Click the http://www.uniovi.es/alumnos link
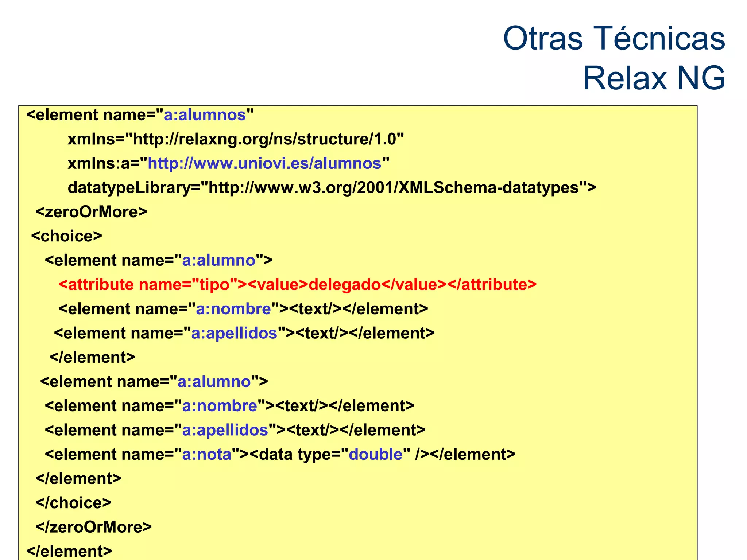 pyautogui.click(x=264, y=163)
